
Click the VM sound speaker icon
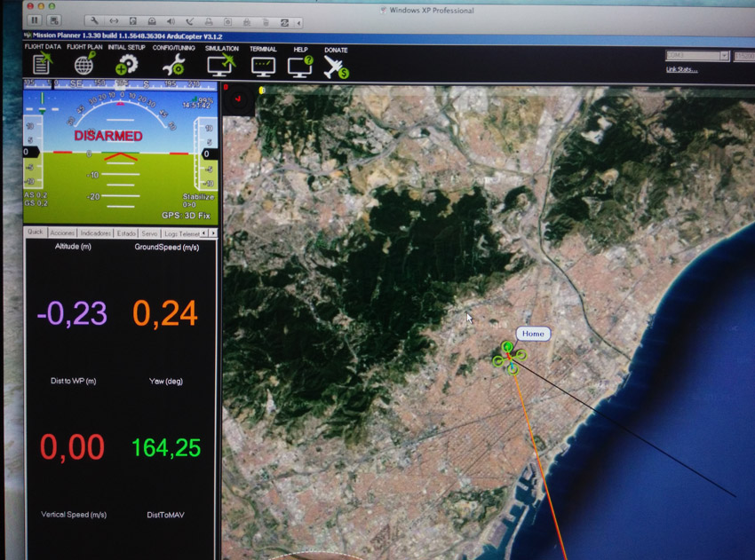[x=171, y=20]
